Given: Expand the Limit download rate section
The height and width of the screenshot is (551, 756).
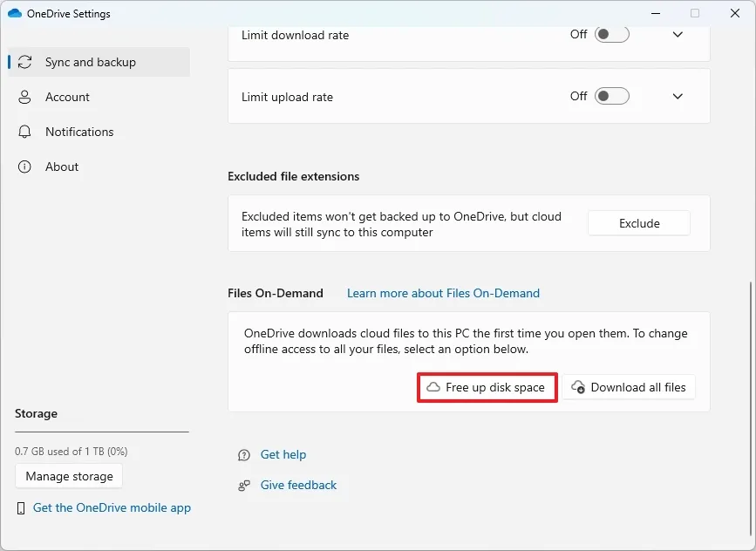Looking at the screenshot, I should (678, 34).
